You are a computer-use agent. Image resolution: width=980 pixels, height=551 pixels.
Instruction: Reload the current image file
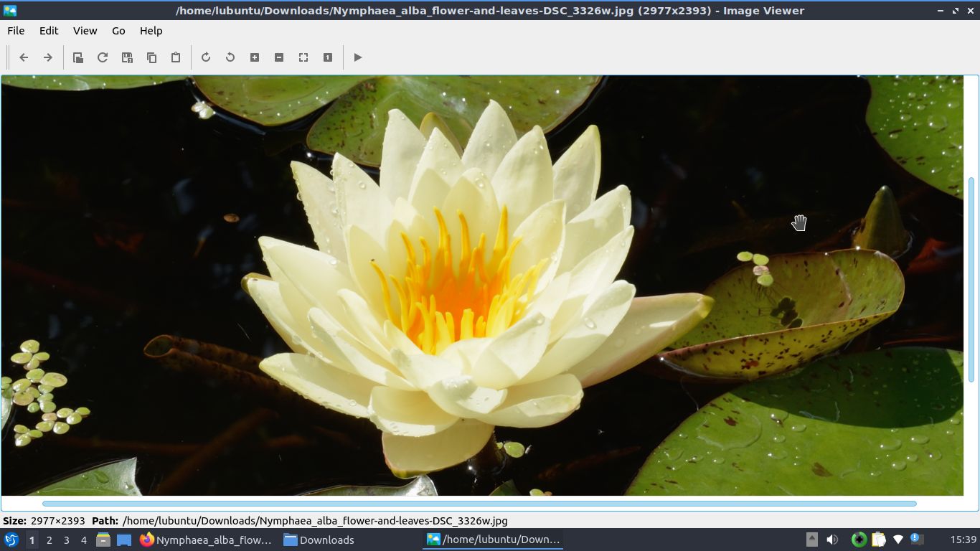tap(103, 57)
